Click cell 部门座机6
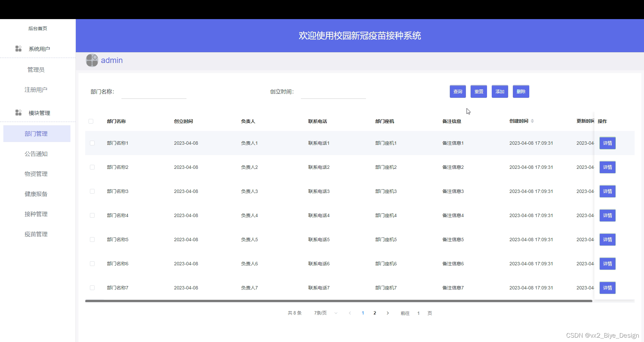 (386, 264)
